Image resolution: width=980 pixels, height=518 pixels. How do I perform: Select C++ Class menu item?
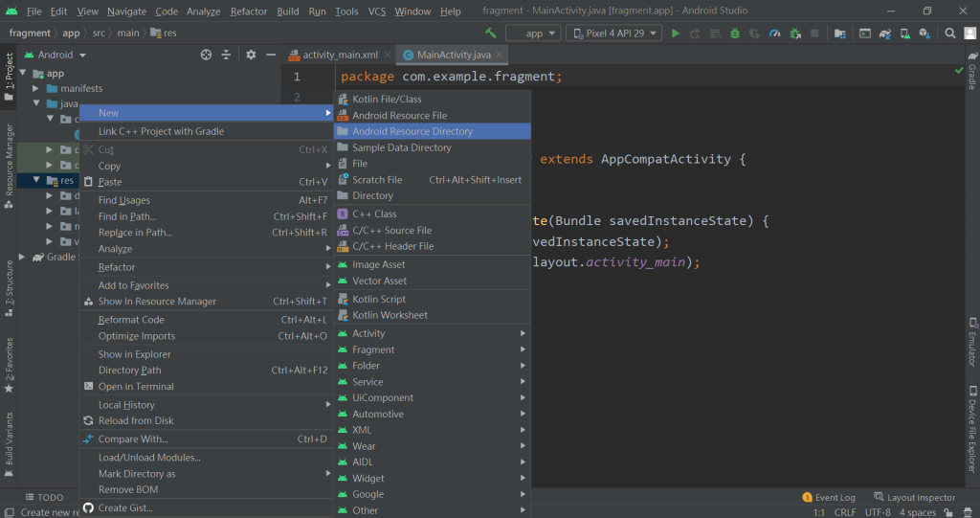[x=433, y=214]
